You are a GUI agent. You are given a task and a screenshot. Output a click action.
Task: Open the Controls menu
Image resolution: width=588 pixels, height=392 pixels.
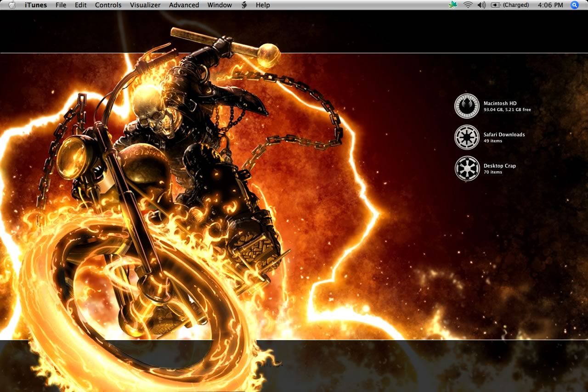pyautogui.click(x=108, y=5)
